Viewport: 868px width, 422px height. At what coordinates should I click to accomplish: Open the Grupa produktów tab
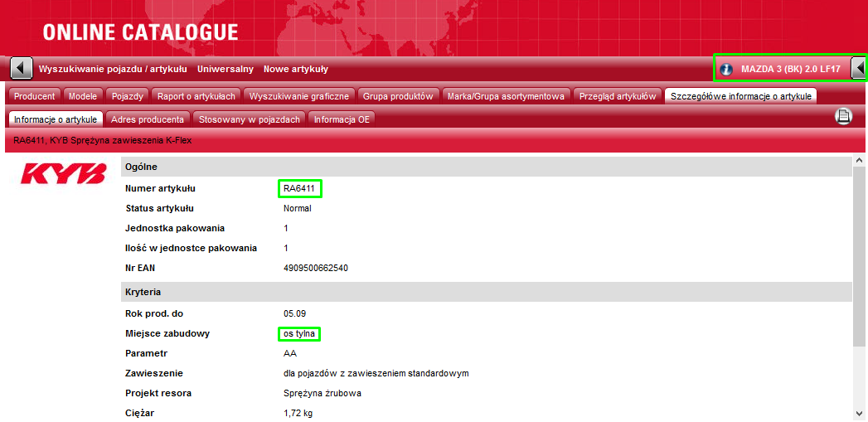click(x=398, y=96)
